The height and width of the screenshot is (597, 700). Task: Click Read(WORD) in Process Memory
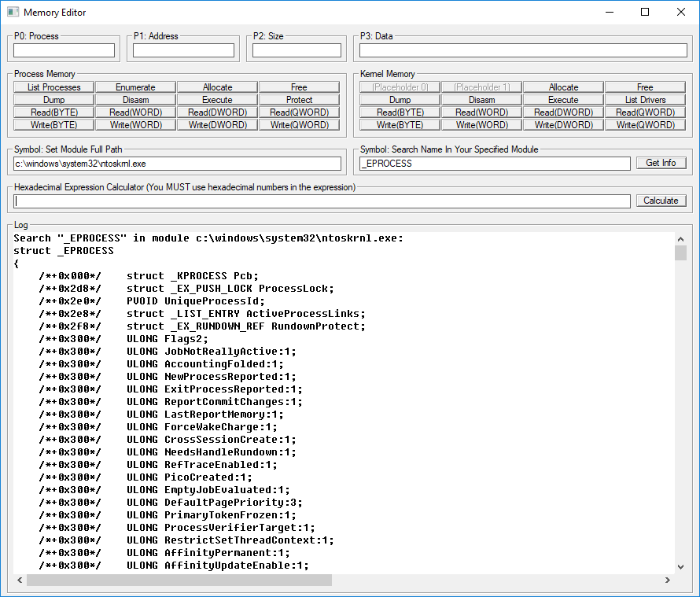pyautogui.click(x=136, y=112)
